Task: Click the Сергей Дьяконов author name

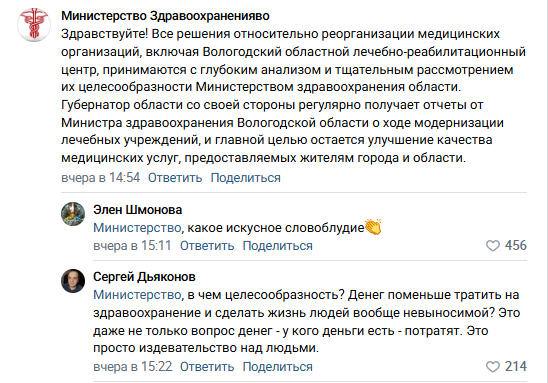Action: point(144,277)
